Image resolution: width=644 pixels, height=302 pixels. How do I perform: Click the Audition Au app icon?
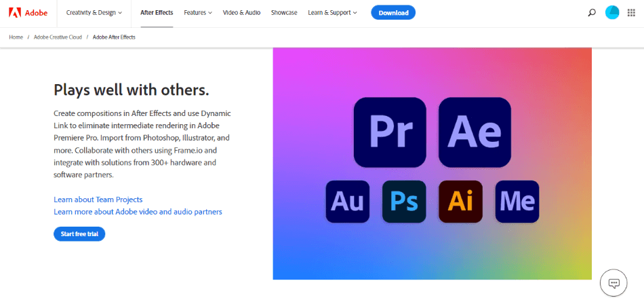pos(348,202)
